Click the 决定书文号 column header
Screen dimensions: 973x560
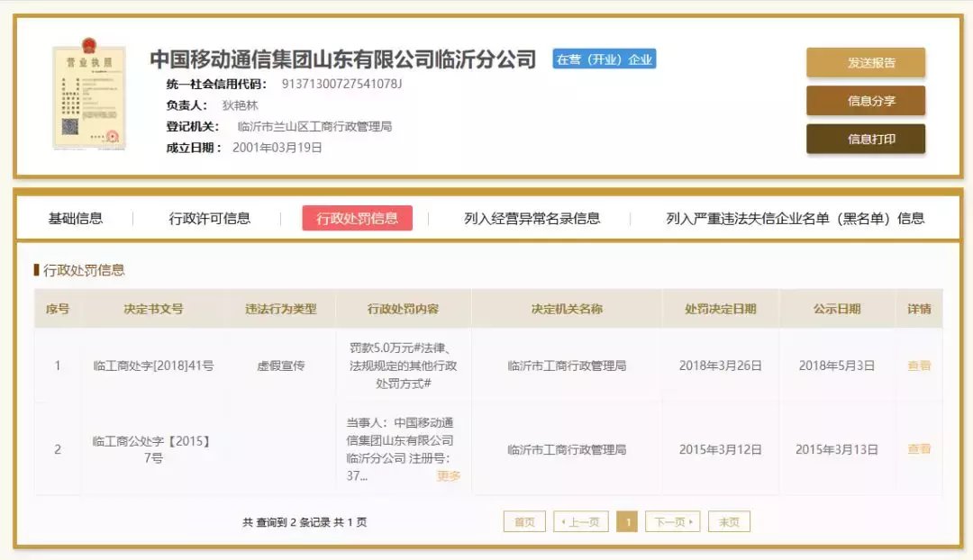(153, 309)
